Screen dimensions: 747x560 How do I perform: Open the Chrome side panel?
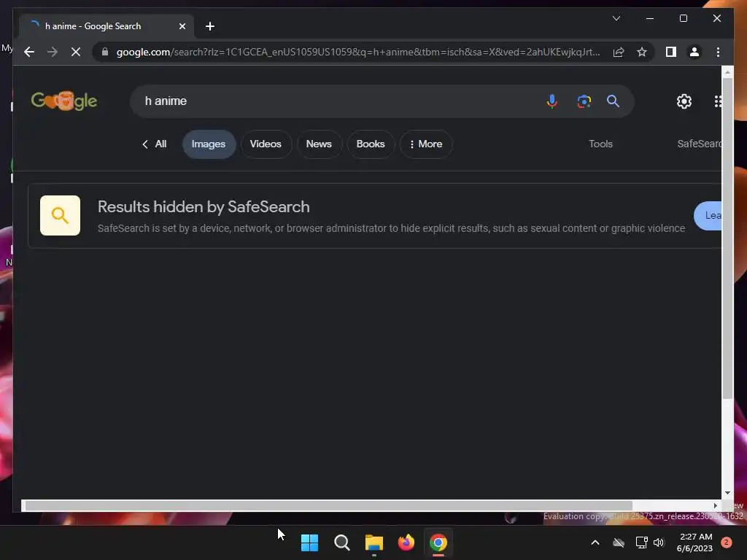click(x=671, y=52)
